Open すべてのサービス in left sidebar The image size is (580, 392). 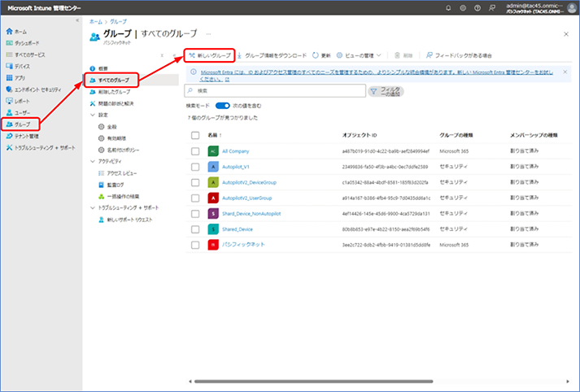(x=25, y=54)
